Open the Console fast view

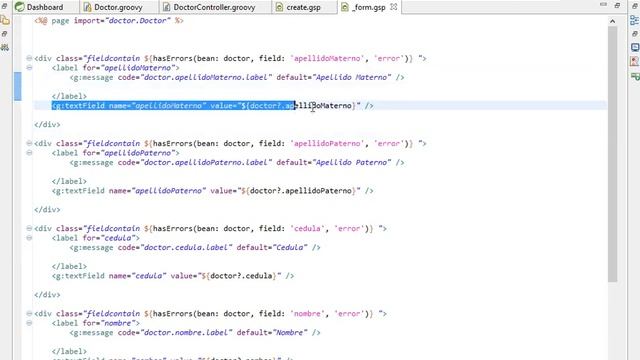(635, 47)
